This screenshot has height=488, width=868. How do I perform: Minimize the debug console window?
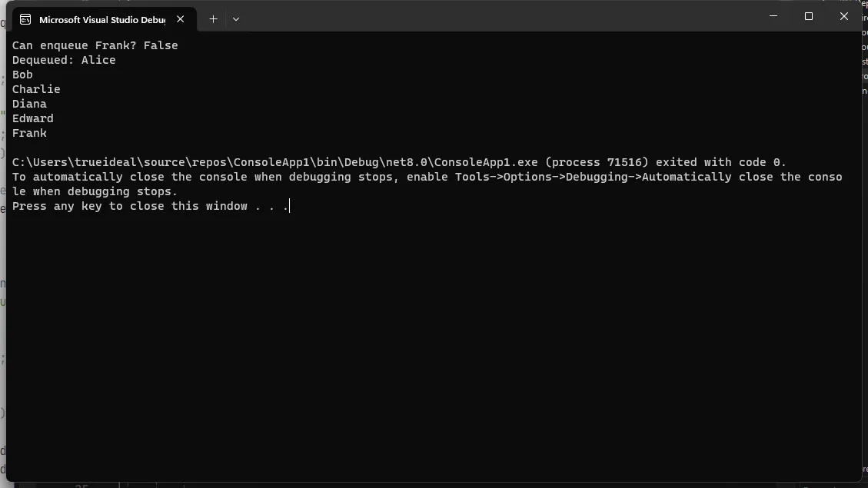tap(773, 16)
